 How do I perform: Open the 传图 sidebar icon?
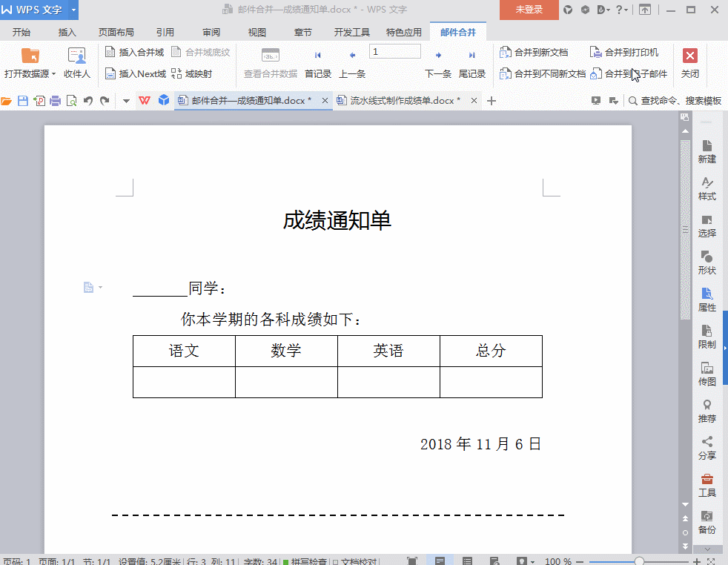pyautogui.click(x=707, y=374)
